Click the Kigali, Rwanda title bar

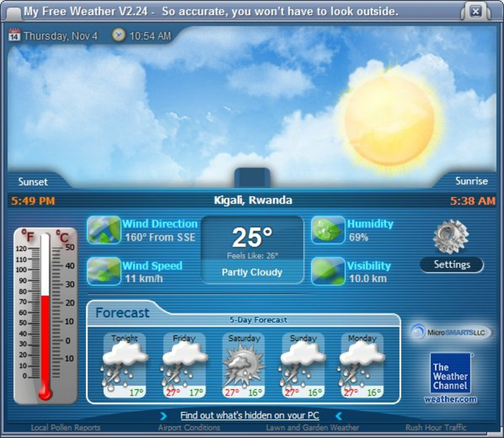253,200
